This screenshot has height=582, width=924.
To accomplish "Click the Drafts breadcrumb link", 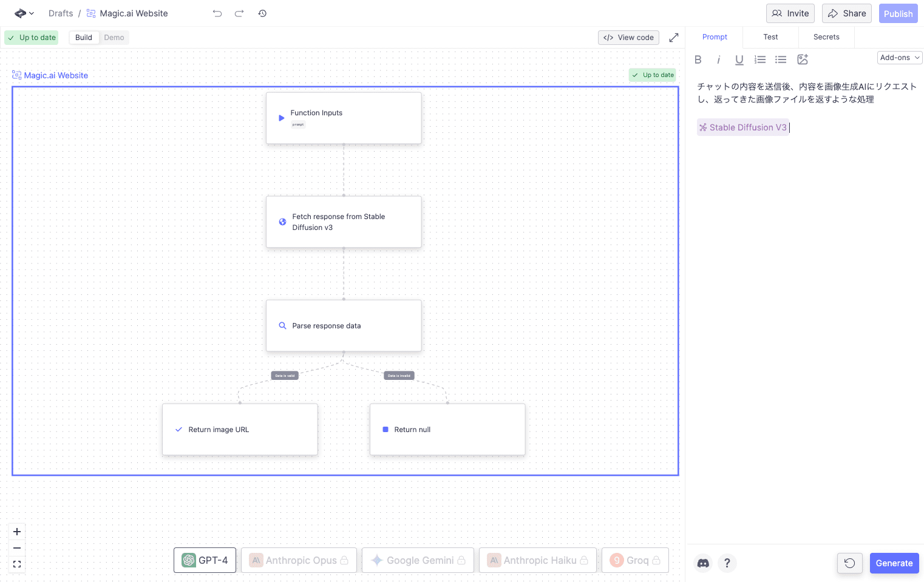I will [61, 13].
